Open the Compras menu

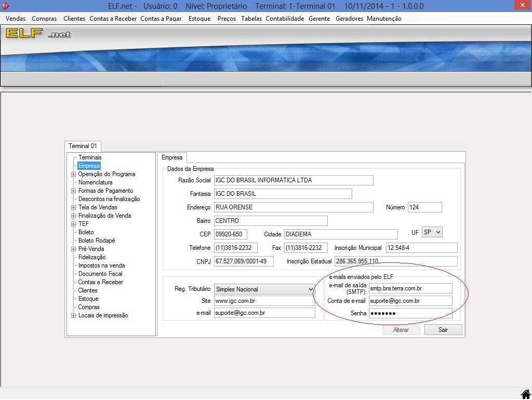44,19
